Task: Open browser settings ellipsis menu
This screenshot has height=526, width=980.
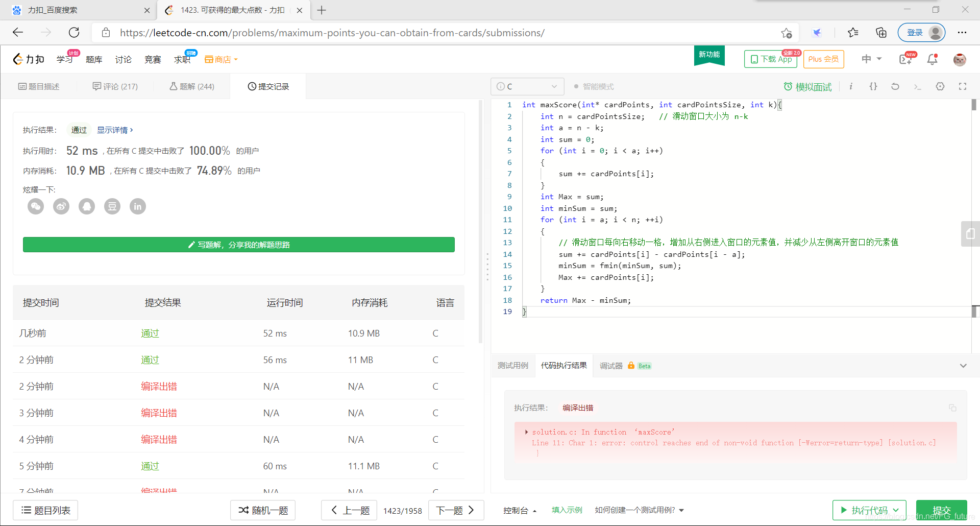Action: (x=962, y=33)
